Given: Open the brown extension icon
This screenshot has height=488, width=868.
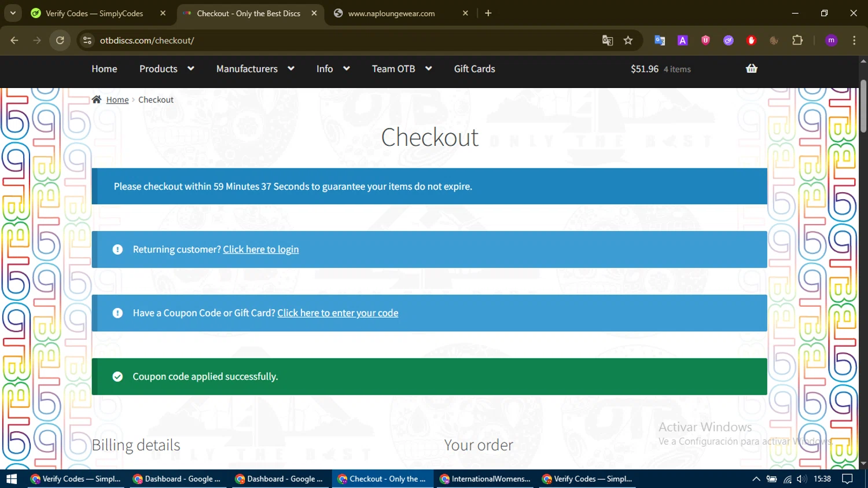Looking at the screenshot, I should pos(774,41).
